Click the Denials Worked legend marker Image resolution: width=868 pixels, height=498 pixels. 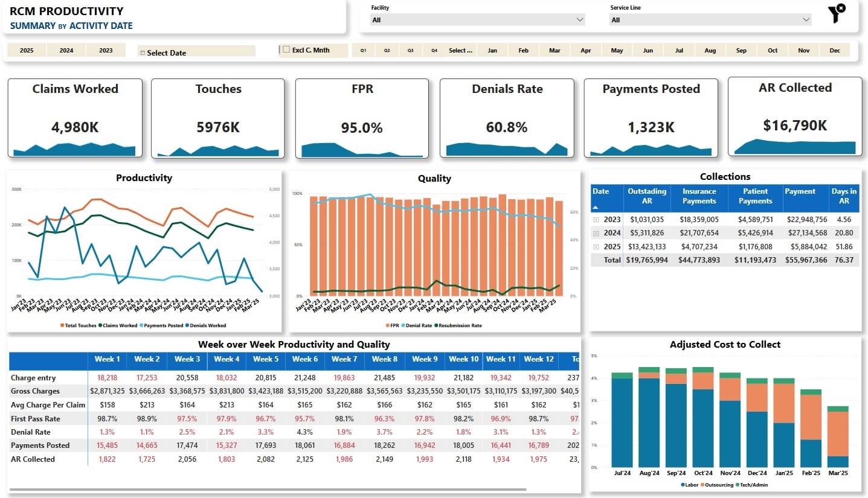(188, 325)
